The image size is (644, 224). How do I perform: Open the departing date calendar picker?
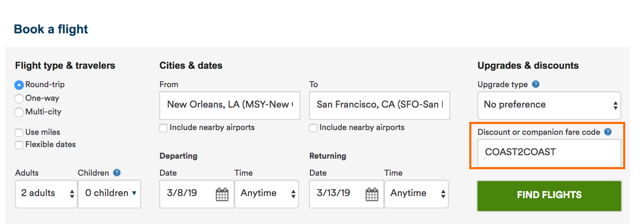point(222,194)
